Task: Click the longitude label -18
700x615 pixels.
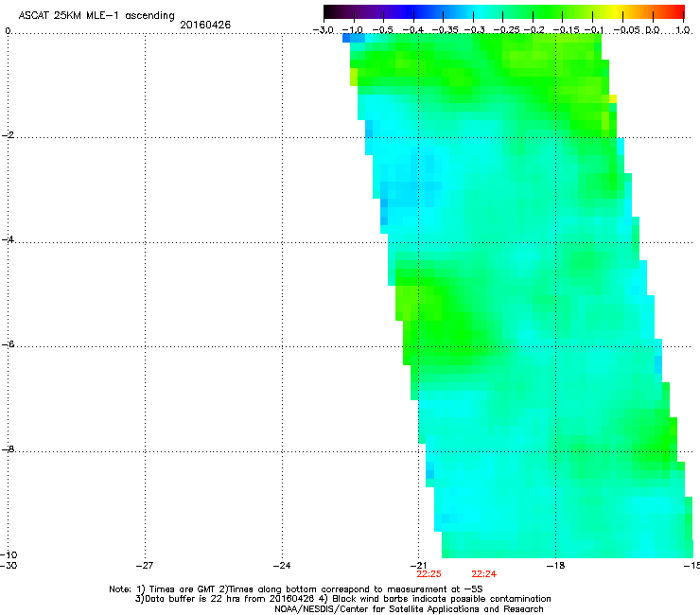Action: pos(555,565)
